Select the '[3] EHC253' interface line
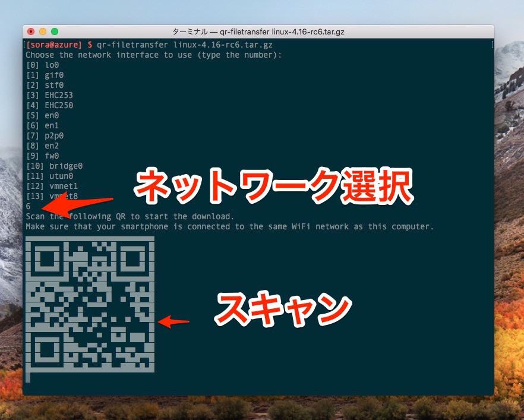Viewport: 524px width, 420px height. (49, 95)
